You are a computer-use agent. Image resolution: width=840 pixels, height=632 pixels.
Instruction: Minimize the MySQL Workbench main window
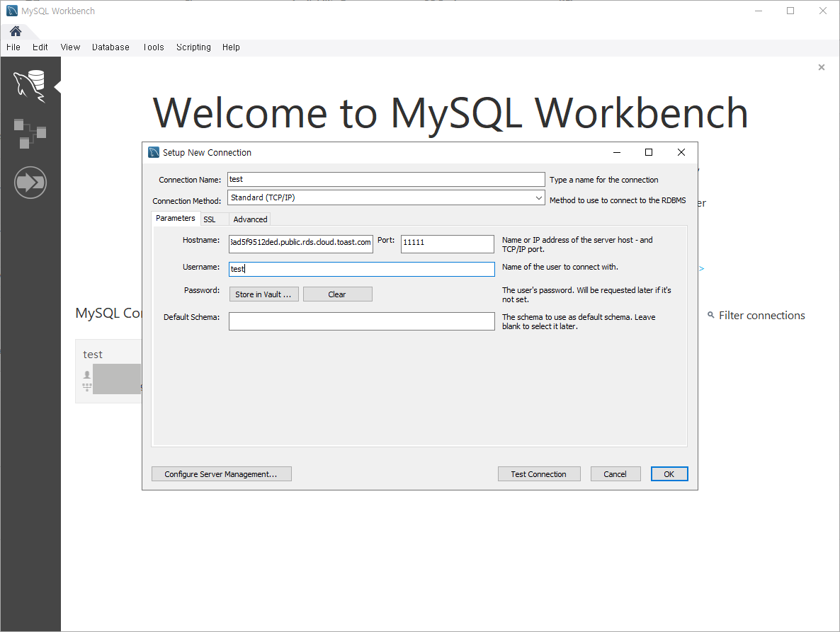pyautogui.click(x=758, y=11)
